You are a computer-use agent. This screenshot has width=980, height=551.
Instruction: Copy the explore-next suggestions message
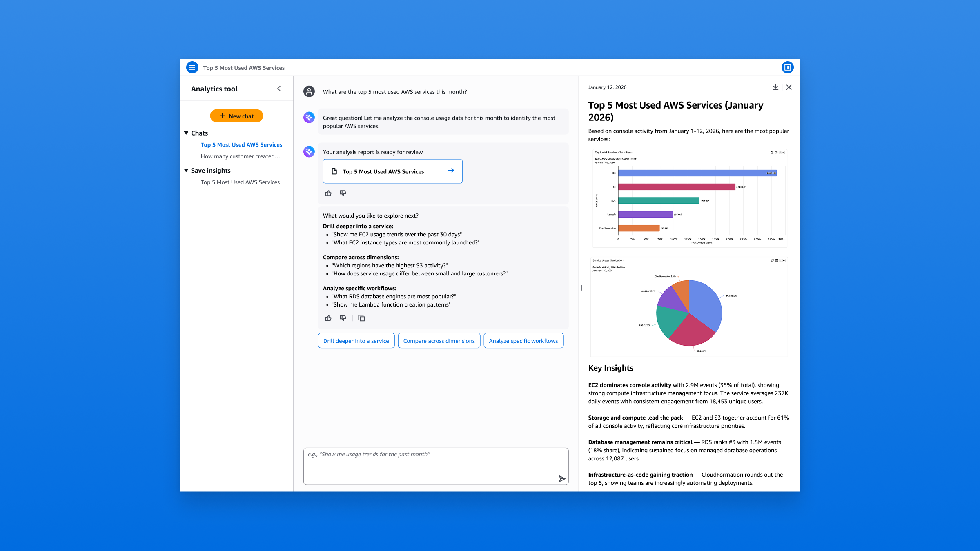(x=361, y=318)
